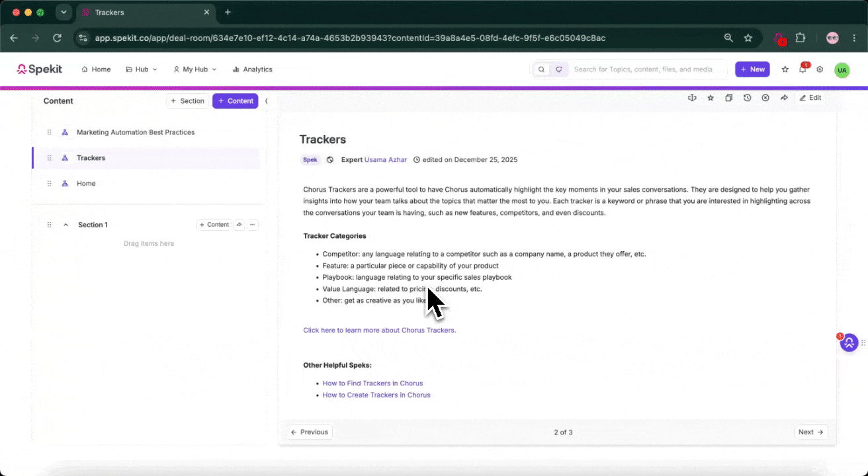The height and width of the screenshot is (476, 868).
Task: Click 'Click here to learn more about Chorus Trackers'
Action: [x=380, y=330]
